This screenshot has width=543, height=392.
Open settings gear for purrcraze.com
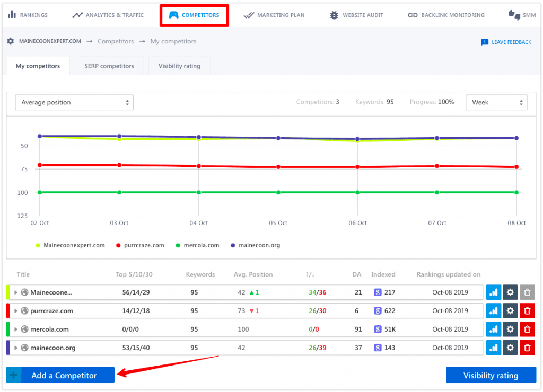(x=510, y=311)
